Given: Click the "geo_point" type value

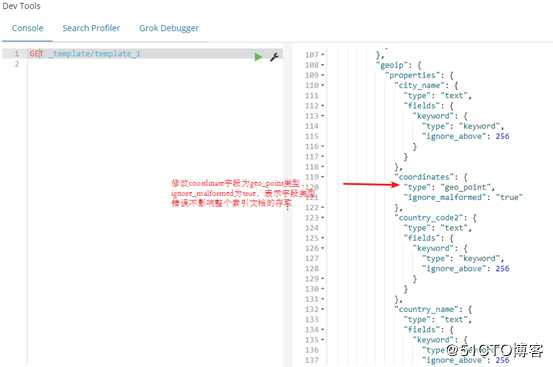Looking at the screenshot, I should (x=466, y=187).
